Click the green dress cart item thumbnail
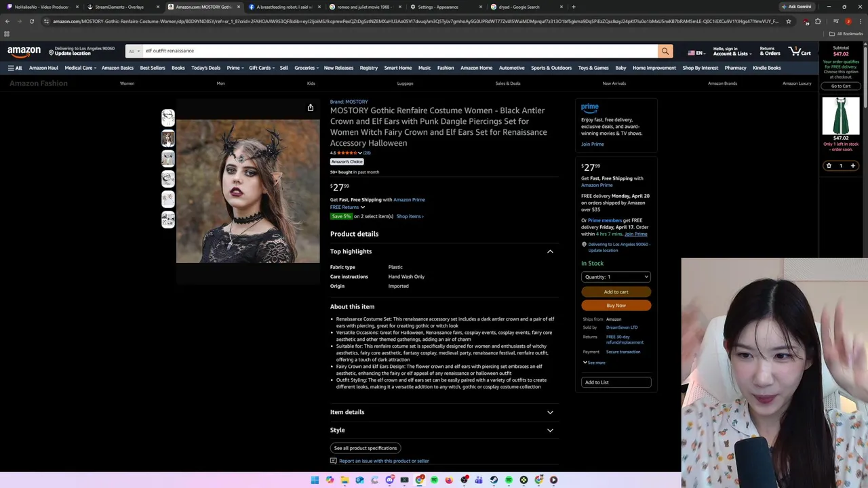This screenshot has width=868, height=488. click(841, 116)
